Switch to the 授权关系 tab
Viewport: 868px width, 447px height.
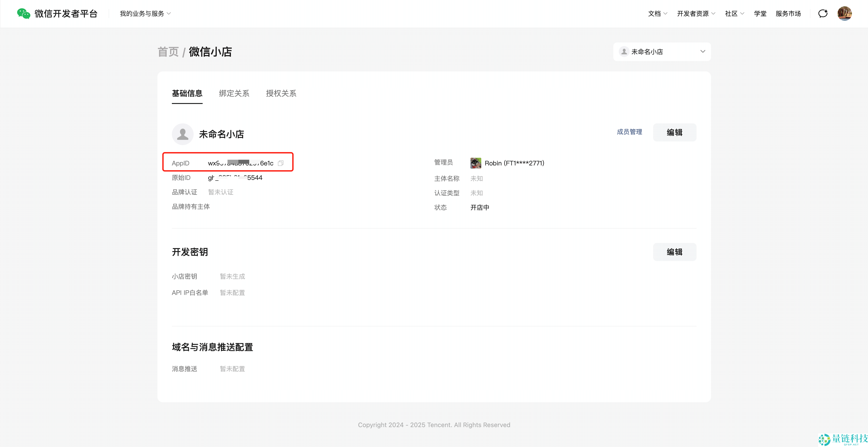[x=281, y=94]
